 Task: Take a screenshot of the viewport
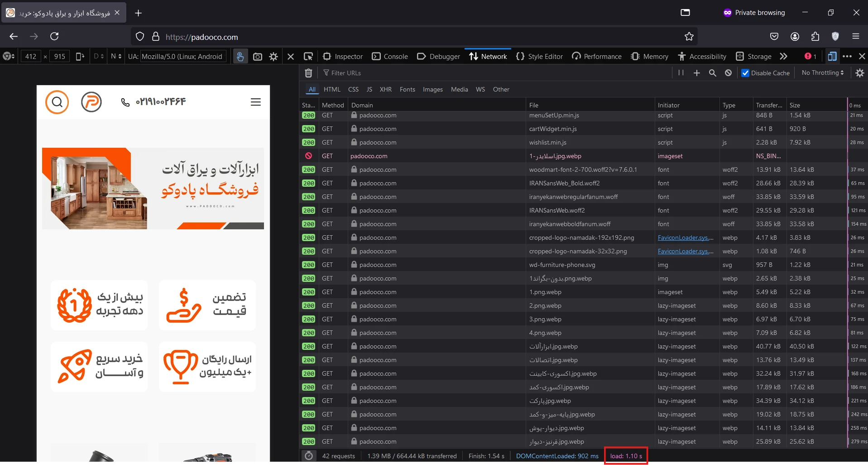(x=258, y=57)
